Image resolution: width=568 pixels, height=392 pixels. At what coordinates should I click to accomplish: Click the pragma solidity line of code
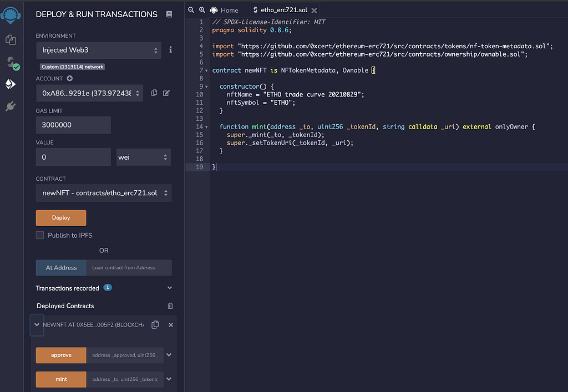tap(252, 30)
